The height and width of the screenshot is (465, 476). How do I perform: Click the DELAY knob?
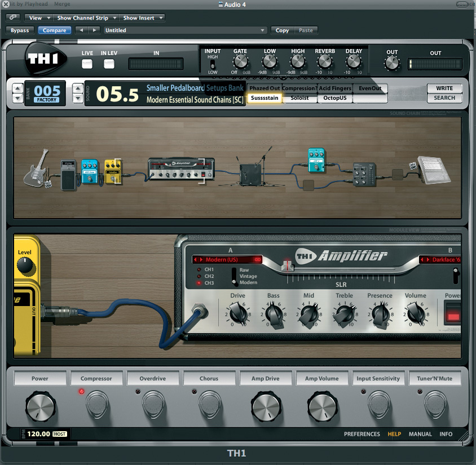click(x=354, y=61)
